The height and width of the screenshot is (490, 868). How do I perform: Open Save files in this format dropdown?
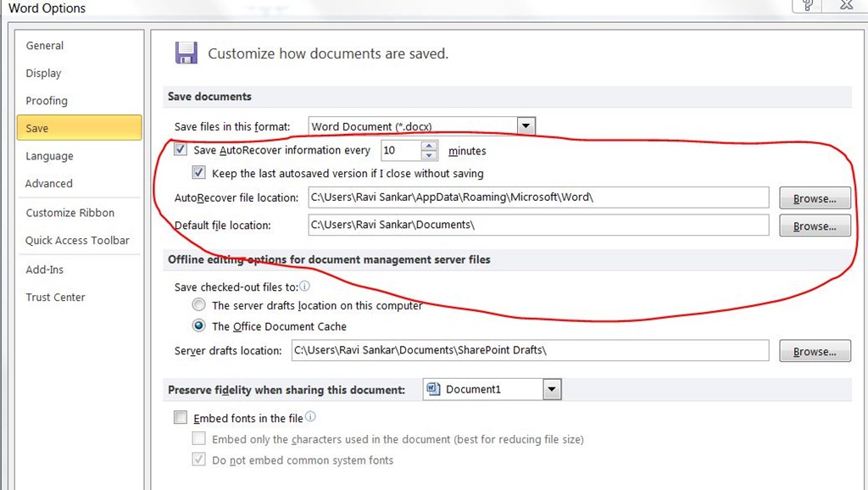click(526, 126)
